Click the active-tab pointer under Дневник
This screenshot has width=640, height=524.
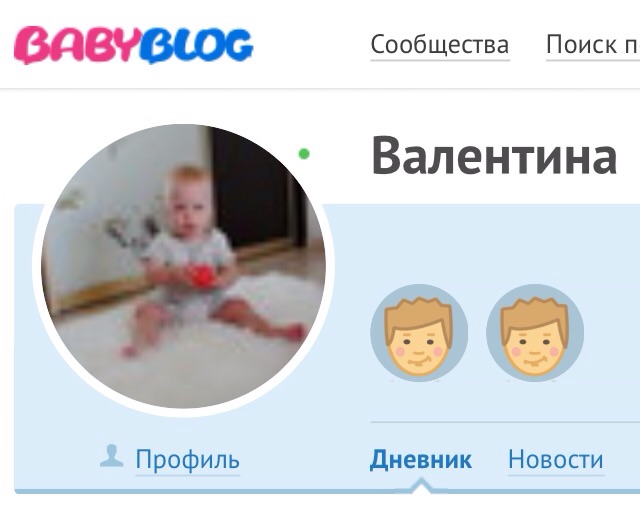[x=422, y=486]
